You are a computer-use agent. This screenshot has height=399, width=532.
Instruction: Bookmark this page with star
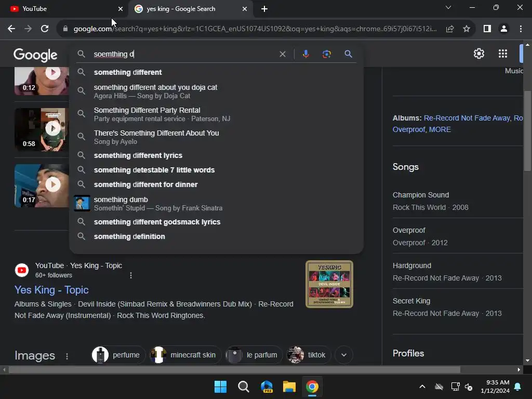(467, 29)
